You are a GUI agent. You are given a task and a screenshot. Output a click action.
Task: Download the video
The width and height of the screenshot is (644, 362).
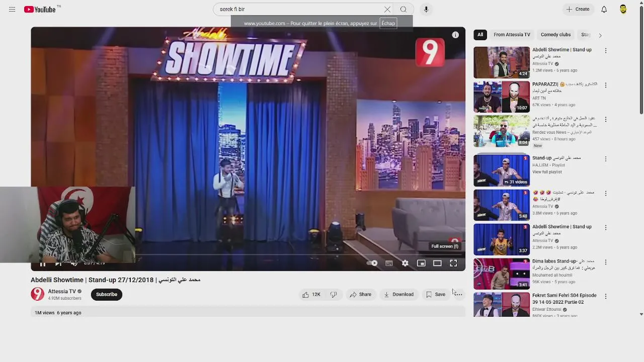398,295
